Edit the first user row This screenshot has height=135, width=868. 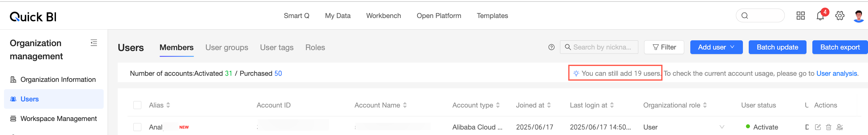coord(818,127)
